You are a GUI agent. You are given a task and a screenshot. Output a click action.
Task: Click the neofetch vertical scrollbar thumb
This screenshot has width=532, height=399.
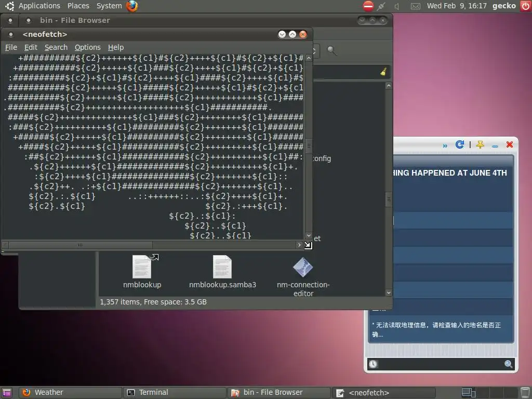[x=309, y=146]
